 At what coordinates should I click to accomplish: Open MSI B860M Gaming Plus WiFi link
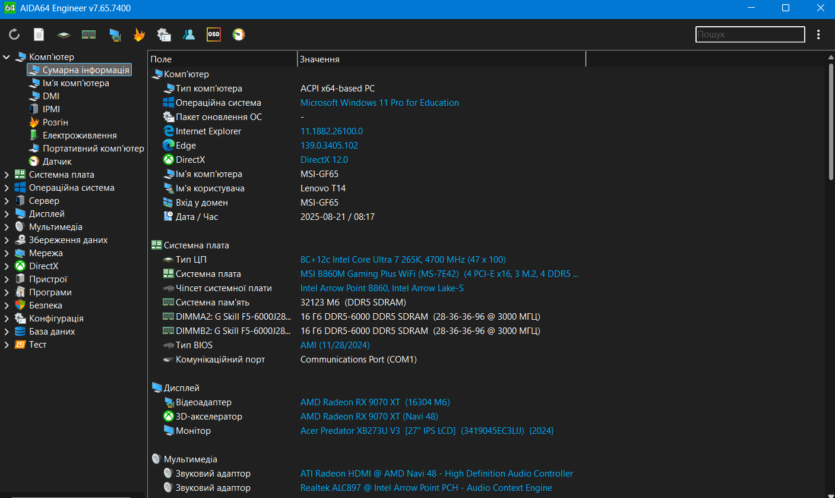[439, 274]
